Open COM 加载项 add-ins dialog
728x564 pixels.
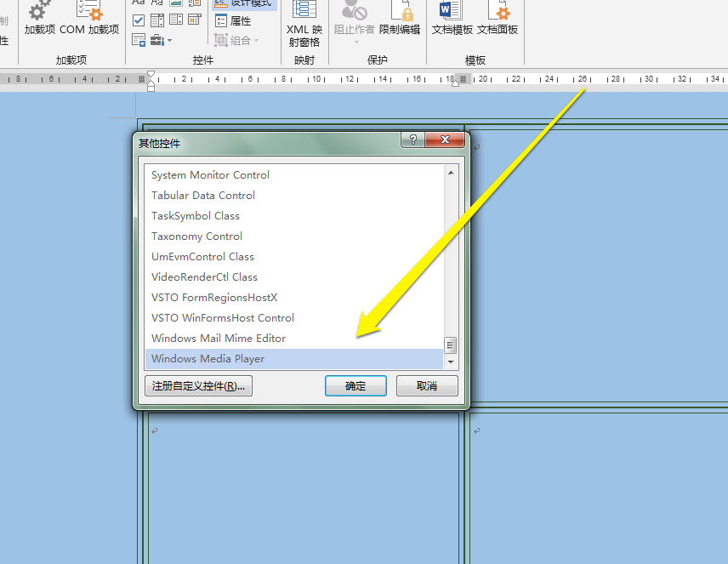point(89,19)
